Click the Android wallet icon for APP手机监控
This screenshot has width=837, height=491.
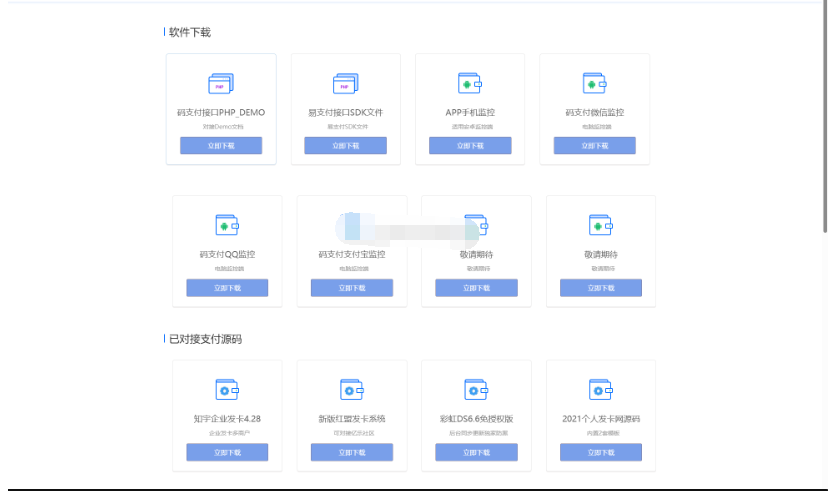point(470,83)
